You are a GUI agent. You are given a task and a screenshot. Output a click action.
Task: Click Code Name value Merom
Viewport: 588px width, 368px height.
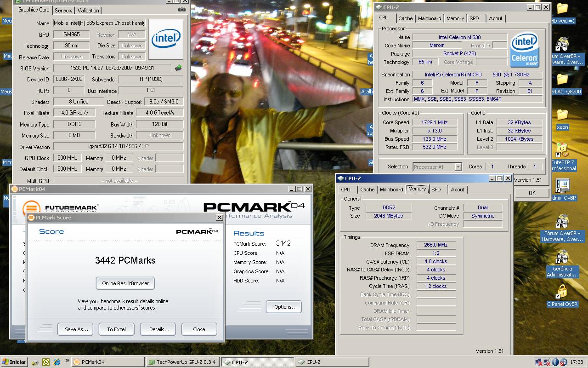point(436,46)
